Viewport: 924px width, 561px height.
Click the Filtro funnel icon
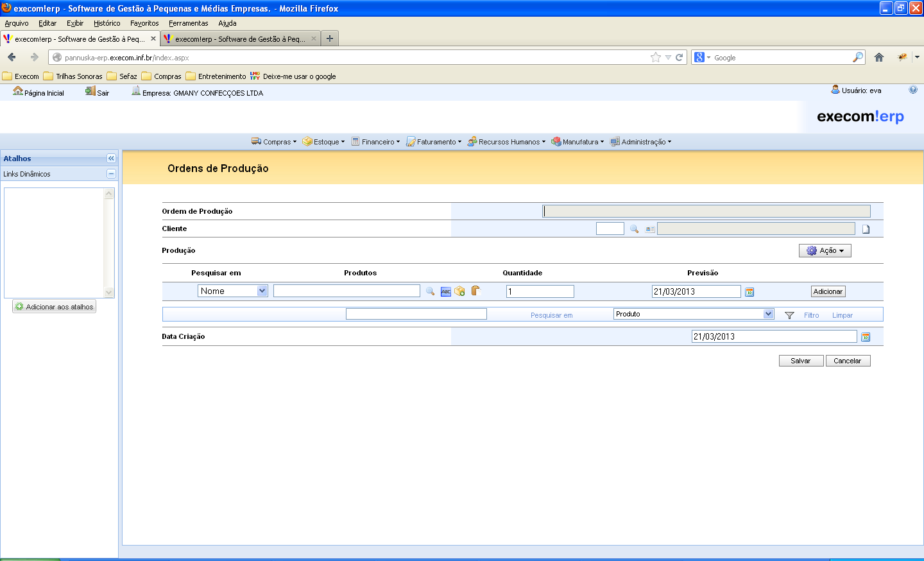tap(790, 315)
